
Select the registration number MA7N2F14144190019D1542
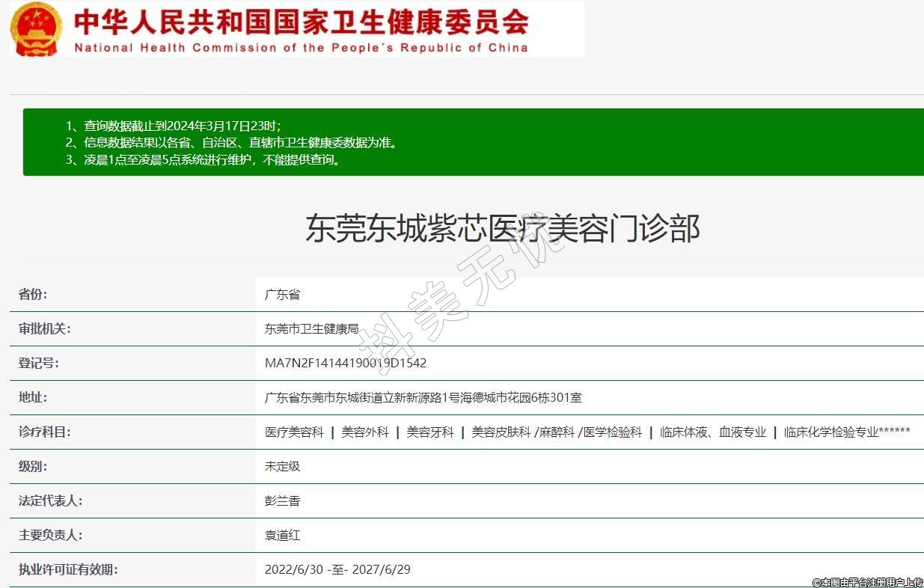(346, 363)
